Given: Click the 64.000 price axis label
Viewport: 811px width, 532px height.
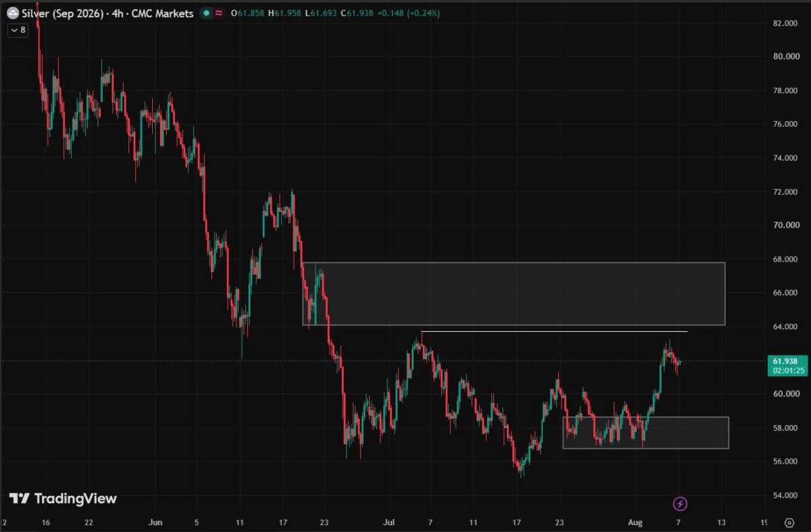Looking at the screenshot, I should (787, 327).
